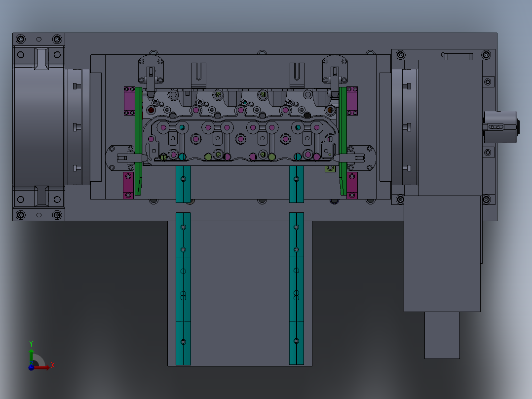Select the long teal guide rail on the lower right
Viewport: 532px width, 399px height.
(297, 289)
